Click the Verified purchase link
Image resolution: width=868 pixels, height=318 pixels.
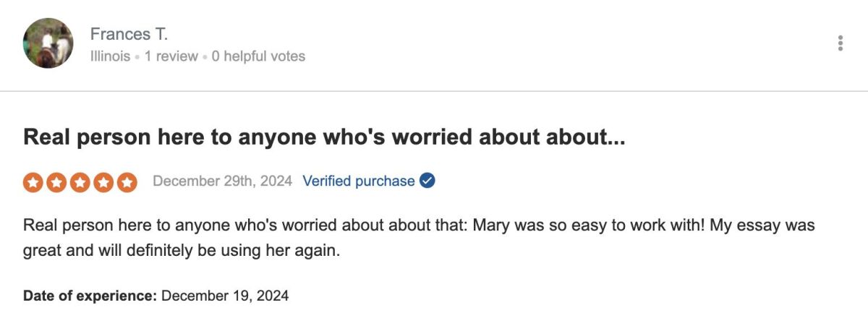click(358, 181)
